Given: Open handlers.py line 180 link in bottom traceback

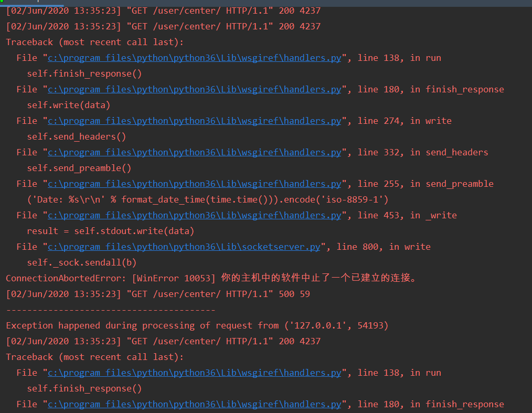Looking at the screenshot, I should 194,404.
